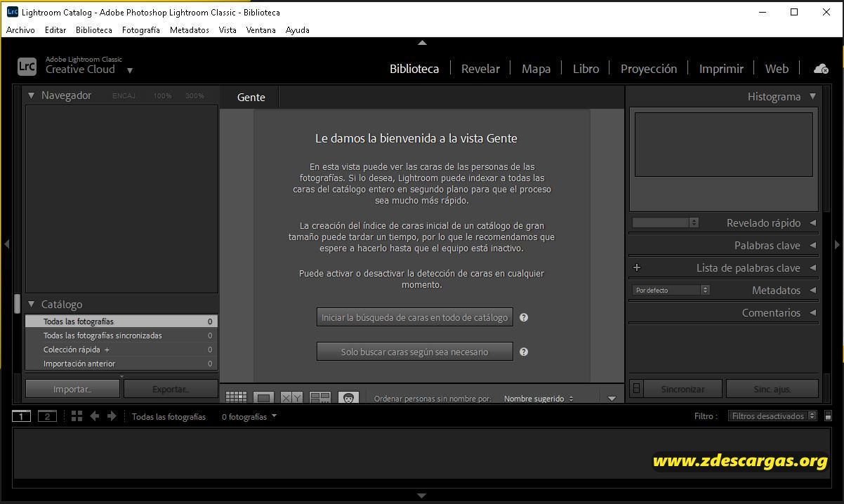844x504 pixels.
Task: Add to Colección rápida plus sign
Action: coord(107,350)
